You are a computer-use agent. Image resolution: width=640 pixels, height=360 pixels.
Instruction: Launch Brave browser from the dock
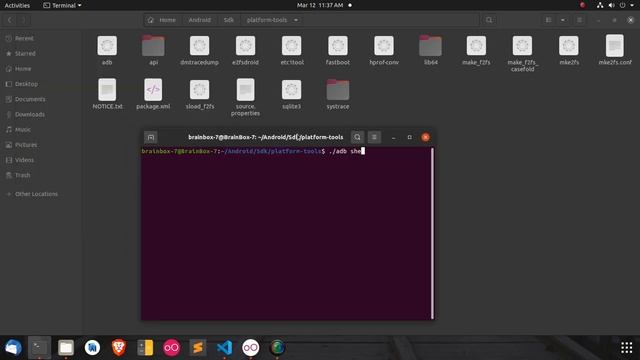pyautogui.click(x=119, y=348)
